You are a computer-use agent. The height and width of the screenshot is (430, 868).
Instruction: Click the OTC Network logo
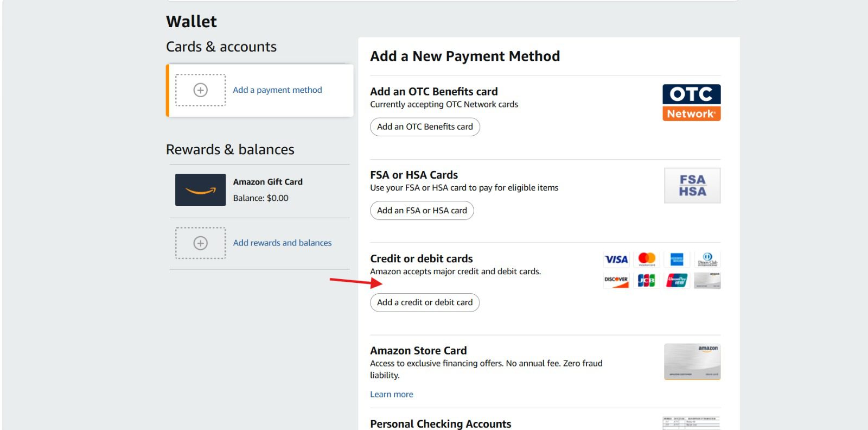692,102
